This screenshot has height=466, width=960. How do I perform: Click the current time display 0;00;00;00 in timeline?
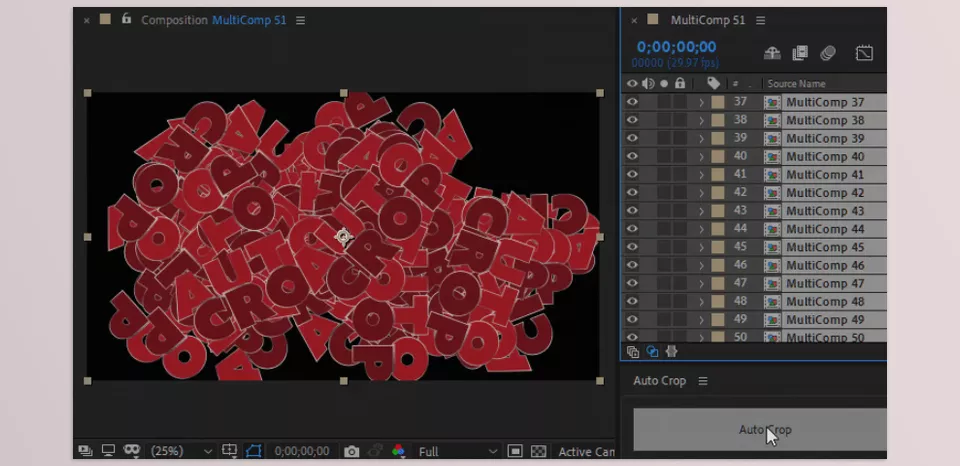click(676, 47)
